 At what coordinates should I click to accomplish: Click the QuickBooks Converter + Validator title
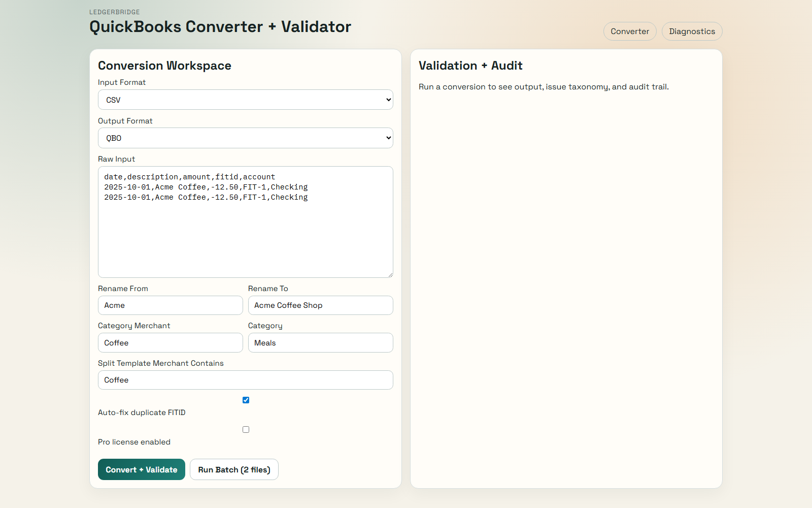[x=220, y=26]
